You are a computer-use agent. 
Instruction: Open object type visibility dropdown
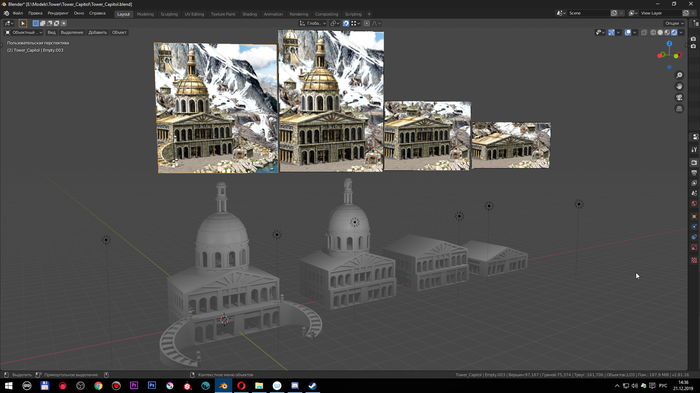[600, 33]
